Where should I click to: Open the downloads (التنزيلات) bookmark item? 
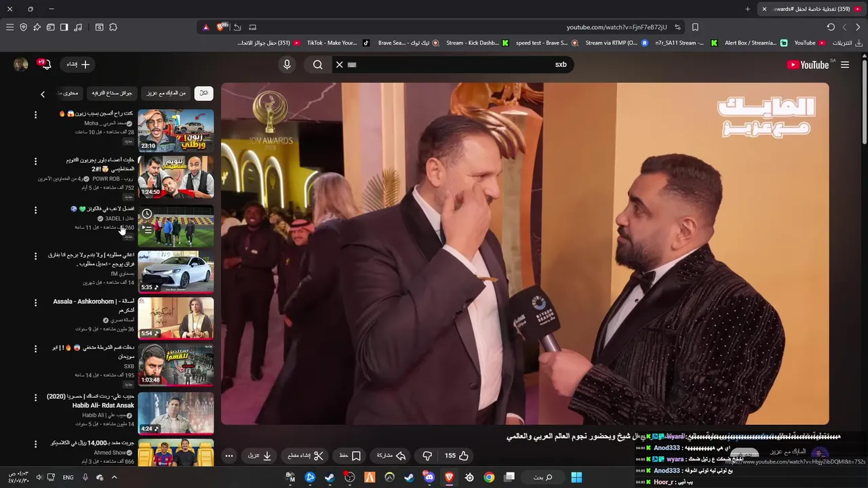[x=847, y=43]
